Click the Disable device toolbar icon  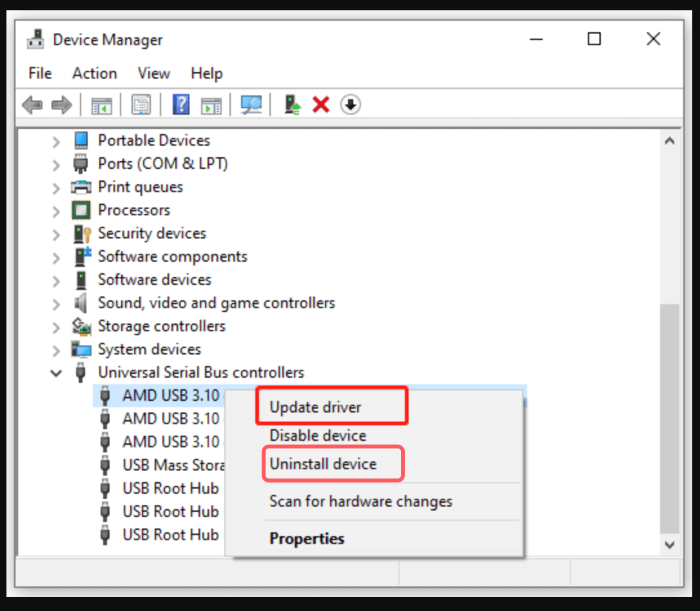click(350, 104)
